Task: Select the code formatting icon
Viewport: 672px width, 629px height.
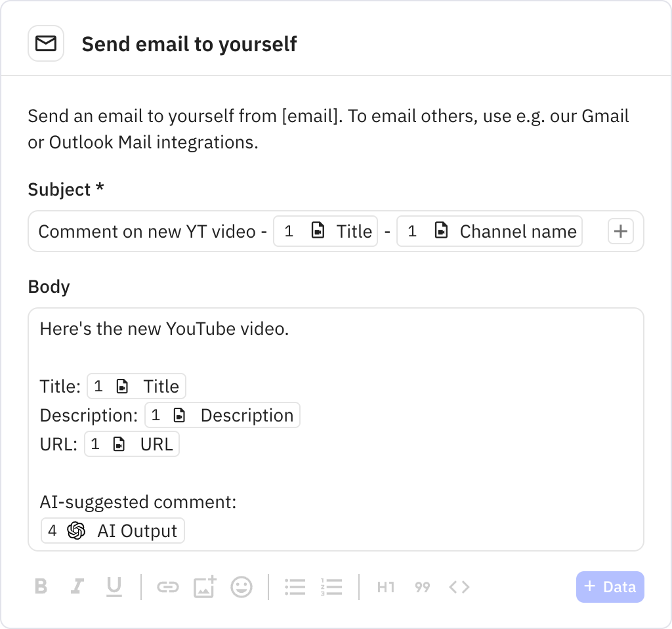Action: click(459, 587)
